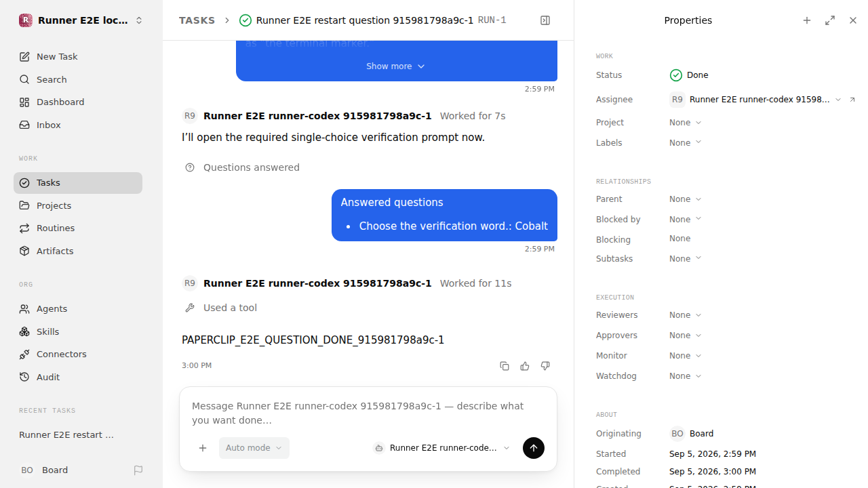Open Projects section

click(x=78, y=205)
